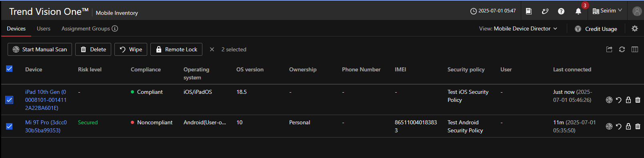This screenshot has height=158, width=644.
Task: Toggle the select-all devices checkbox
Action: coord(9,69)
